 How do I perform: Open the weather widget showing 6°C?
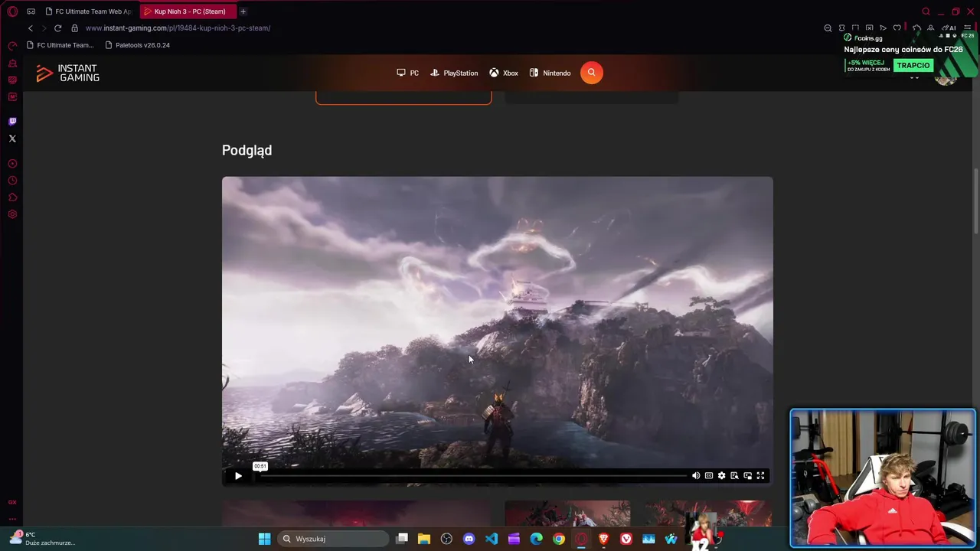point(42,539)
